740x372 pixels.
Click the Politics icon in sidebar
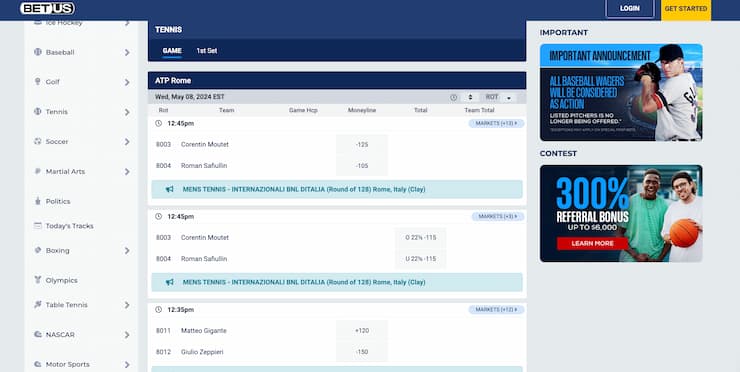tap(38, 201)
